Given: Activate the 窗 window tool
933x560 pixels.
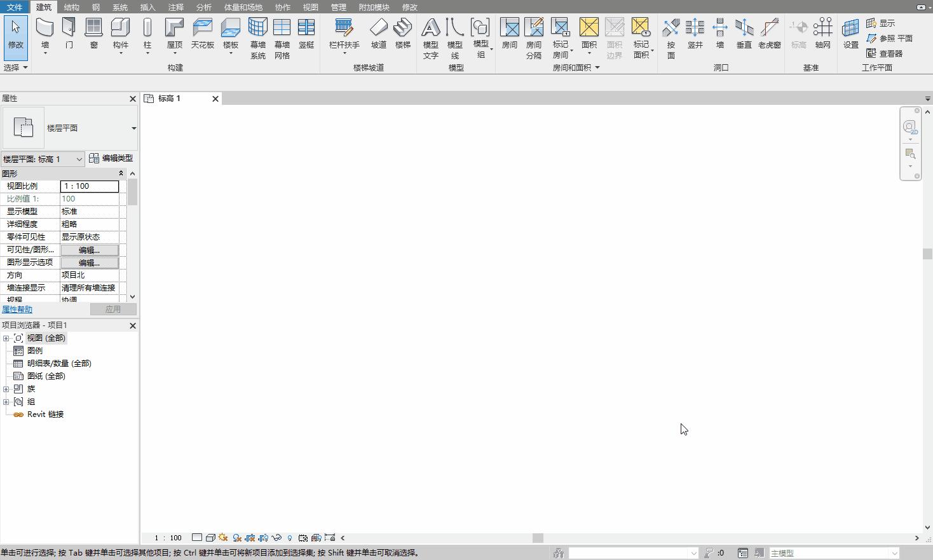Looking at the screenshot, I should [x=93, y=34].
